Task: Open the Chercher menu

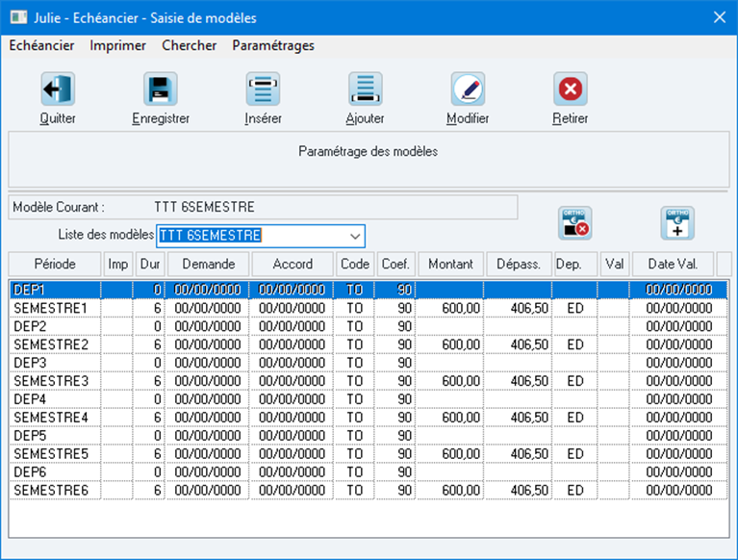Action: coord(190,45)
